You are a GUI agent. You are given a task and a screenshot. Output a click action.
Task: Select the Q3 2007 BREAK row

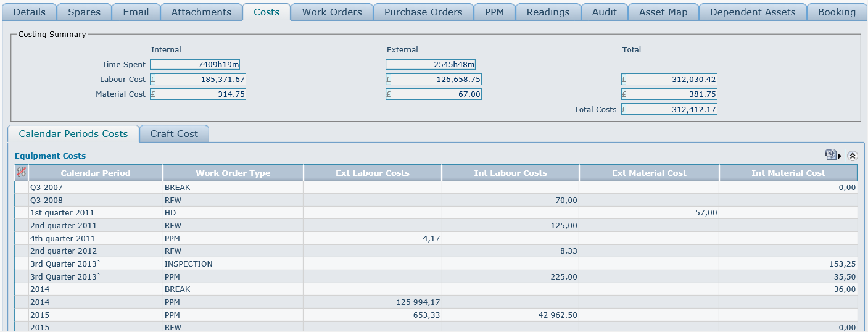tap(96, 188)
